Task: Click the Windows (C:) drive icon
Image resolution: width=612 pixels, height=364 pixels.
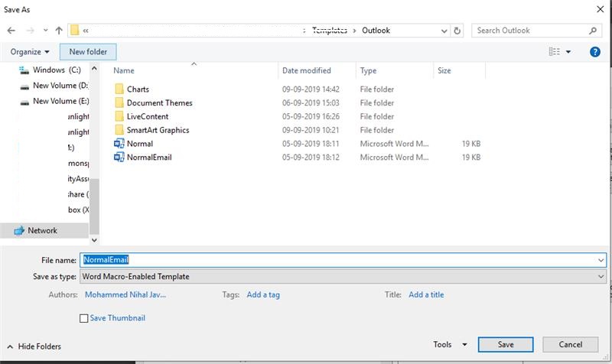Action: coord(24,70)
